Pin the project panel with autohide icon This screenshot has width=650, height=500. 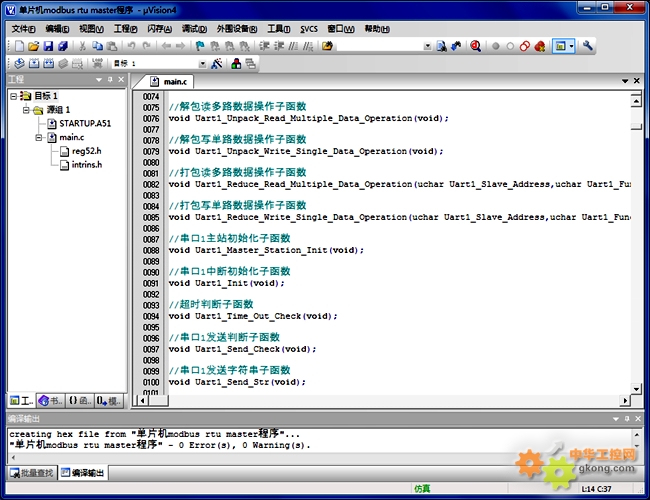pos(110,79)
